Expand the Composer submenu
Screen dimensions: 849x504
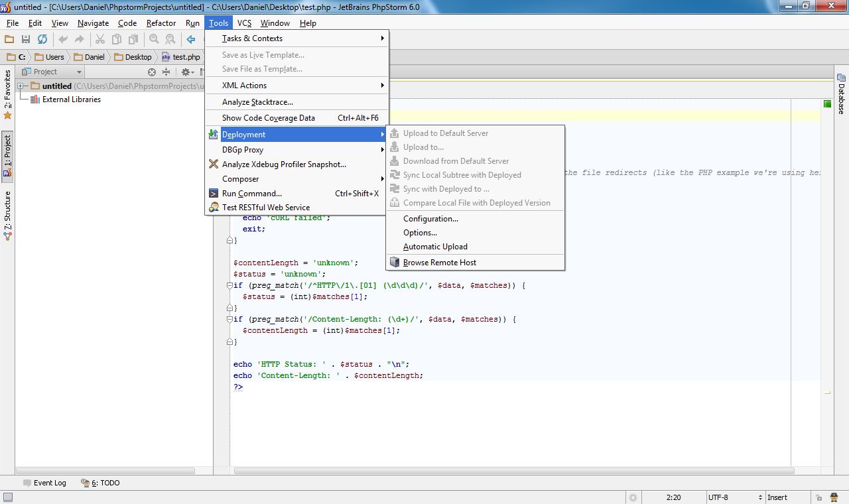[x=296, y=179]
